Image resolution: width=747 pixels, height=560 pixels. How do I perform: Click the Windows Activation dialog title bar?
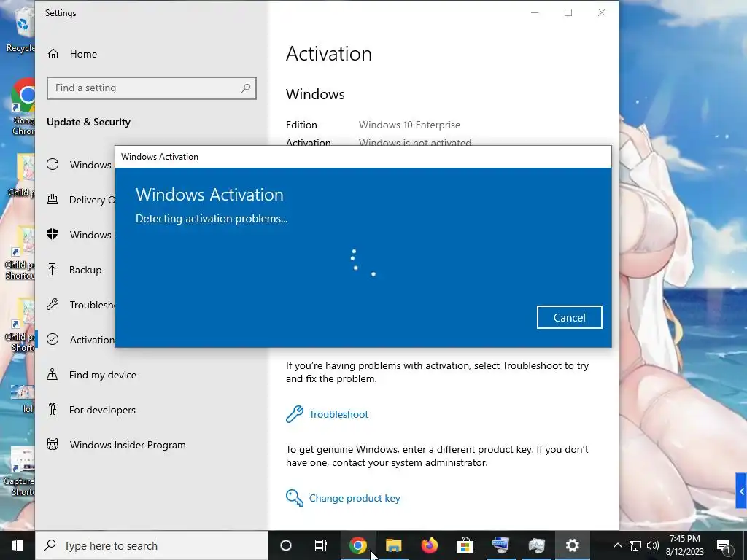click(363, 157)
